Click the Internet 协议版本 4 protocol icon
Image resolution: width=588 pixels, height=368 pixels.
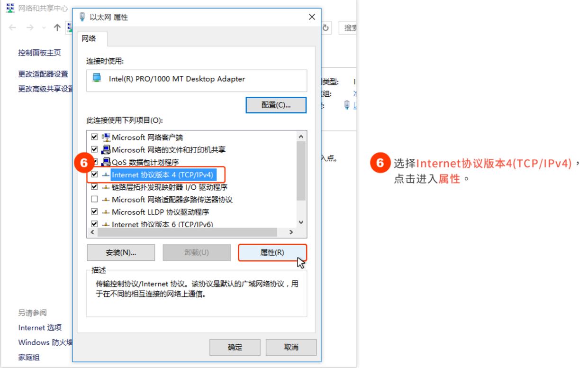click(x=106, y=175)
